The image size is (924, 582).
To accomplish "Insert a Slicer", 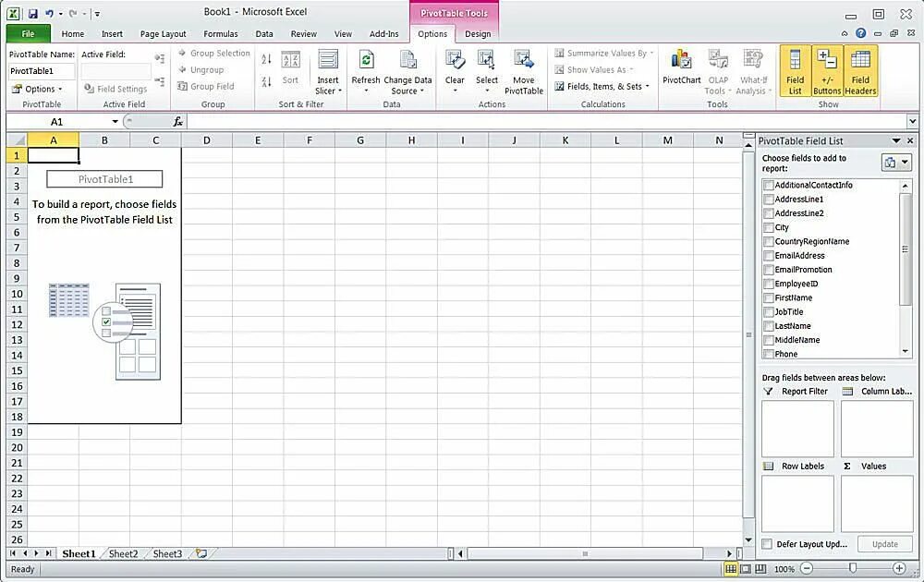I will (x=328, y=72).
